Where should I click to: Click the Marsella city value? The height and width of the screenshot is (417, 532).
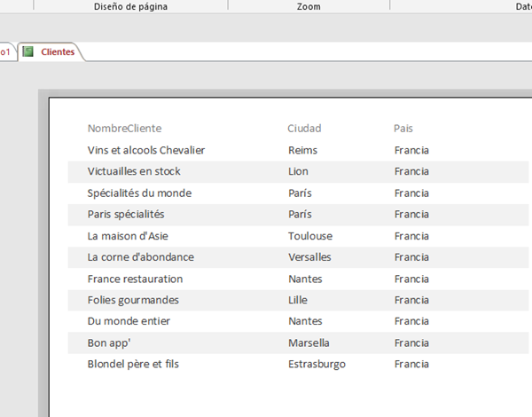pyautogui.click(x=309, y=342)
